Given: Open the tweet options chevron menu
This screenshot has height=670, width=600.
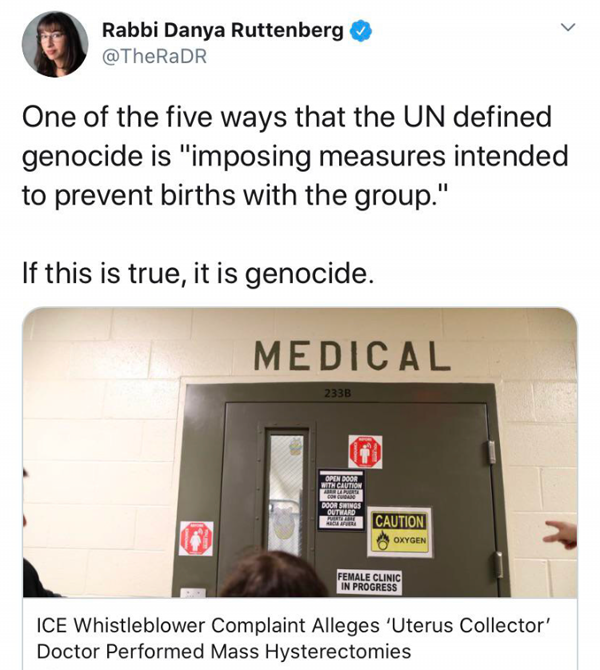Looking at the screenshot, I should 568,27.
